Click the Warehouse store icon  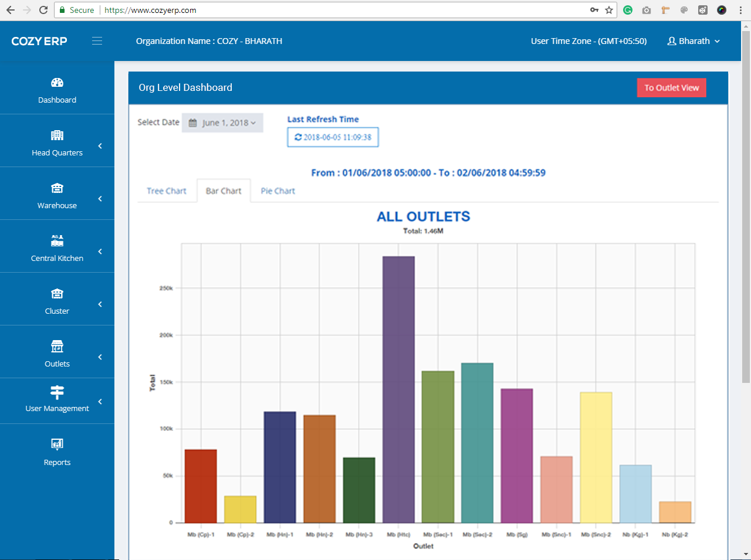57,188
